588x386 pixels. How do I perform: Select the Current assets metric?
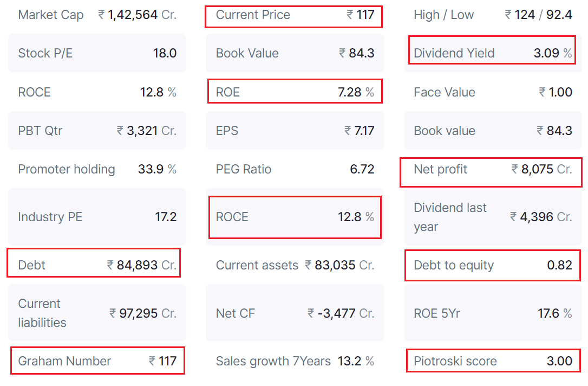click(x=295, y=265)
